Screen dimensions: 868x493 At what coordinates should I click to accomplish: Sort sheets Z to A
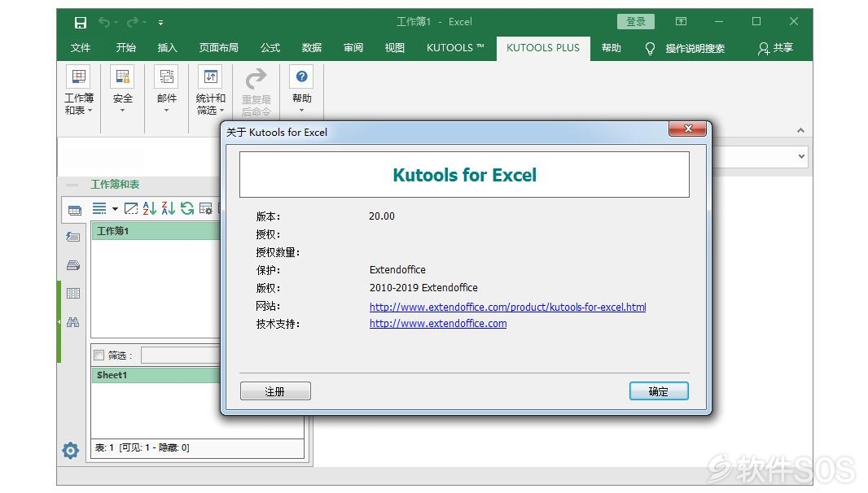click(169, 208)
